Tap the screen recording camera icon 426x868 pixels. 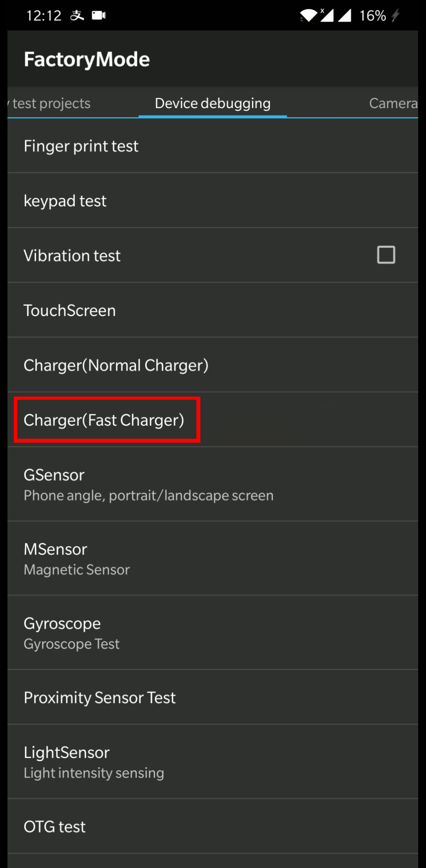pyautogui.click(x=99, y=15)
